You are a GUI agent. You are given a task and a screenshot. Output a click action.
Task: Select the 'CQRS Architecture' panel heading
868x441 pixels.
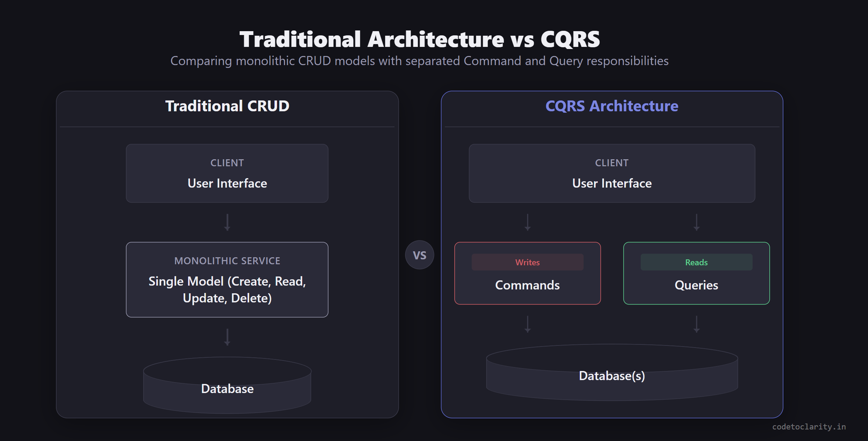612,106
